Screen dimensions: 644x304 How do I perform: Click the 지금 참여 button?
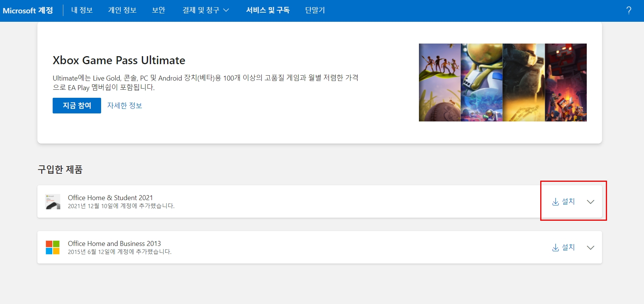(x=77, y=105)
